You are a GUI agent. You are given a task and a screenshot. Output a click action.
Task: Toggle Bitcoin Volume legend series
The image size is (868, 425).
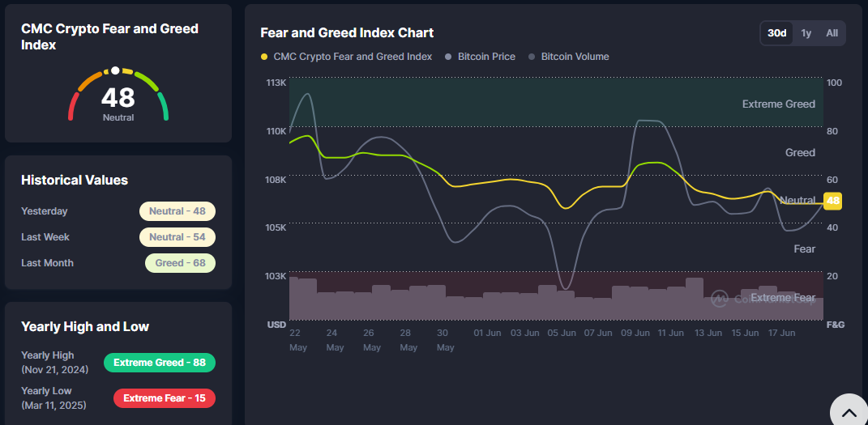pos(568,57)
